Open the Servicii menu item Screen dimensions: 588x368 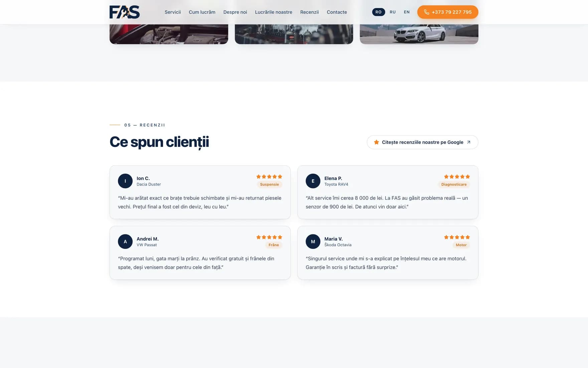(x=173, y=12)
